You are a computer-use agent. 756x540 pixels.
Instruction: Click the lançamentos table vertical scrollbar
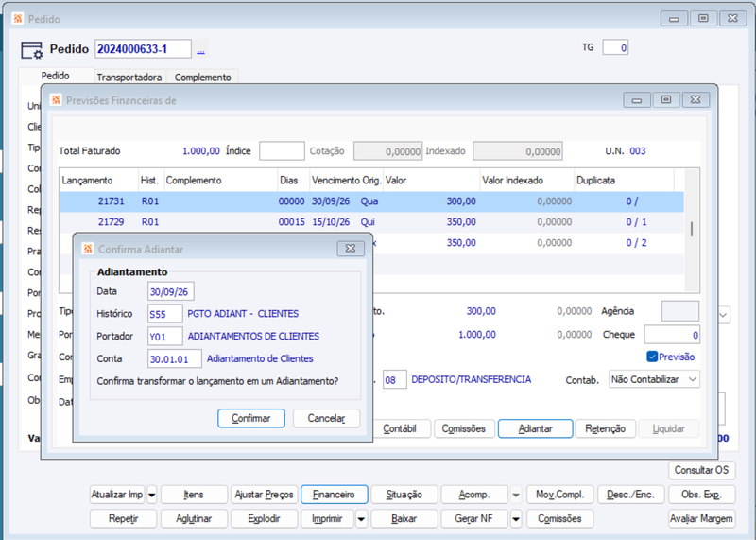(x=692, y=230)
